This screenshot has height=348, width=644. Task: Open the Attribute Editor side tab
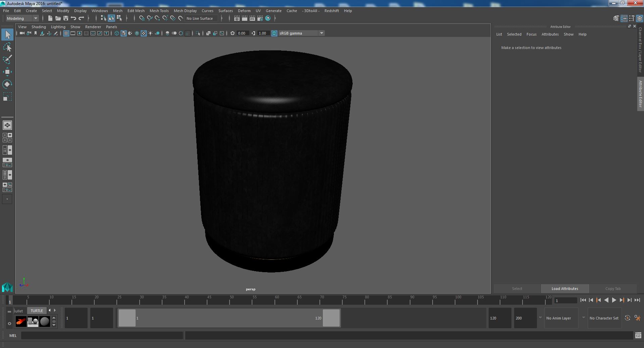pos(640,94)
